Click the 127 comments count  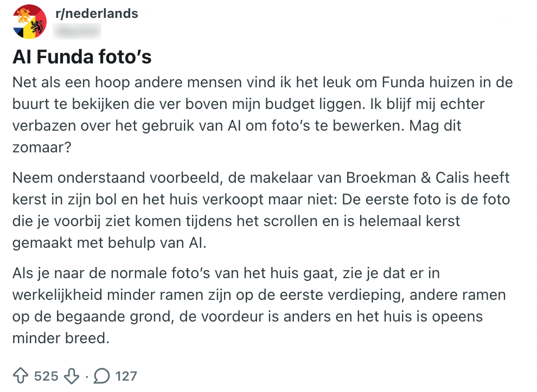[x=126, y=376]
